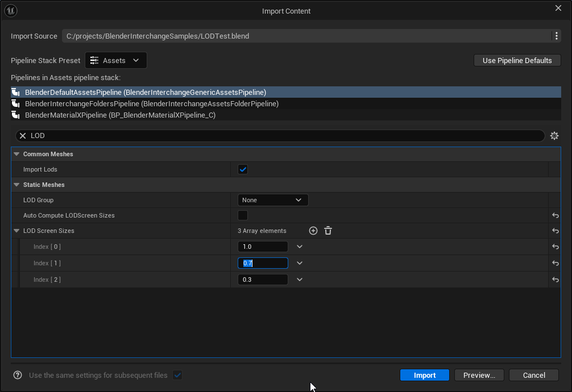Click the trash icon to empty array

pyautogui.click(x=328, y=231)
